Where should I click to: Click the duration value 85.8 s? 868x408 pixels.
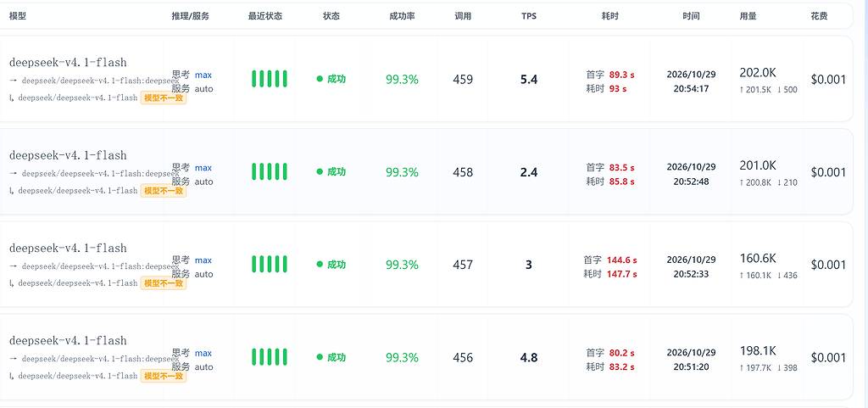621,182
